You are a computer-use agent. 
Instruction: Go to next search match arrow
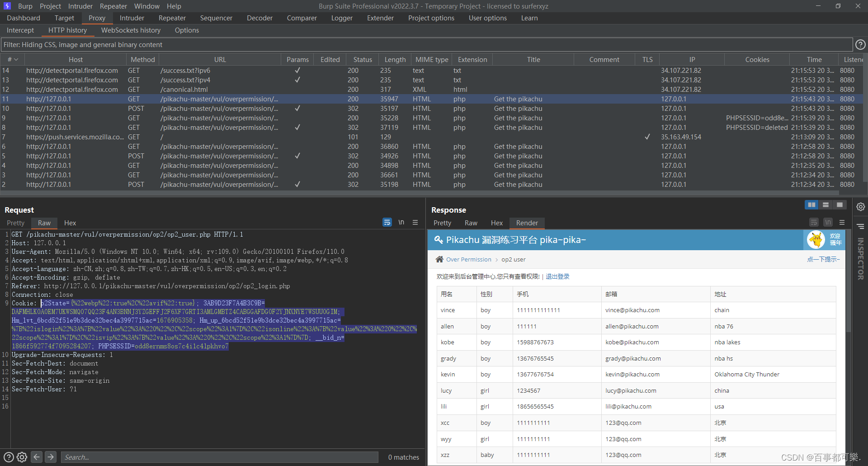(x=51, y=457)
